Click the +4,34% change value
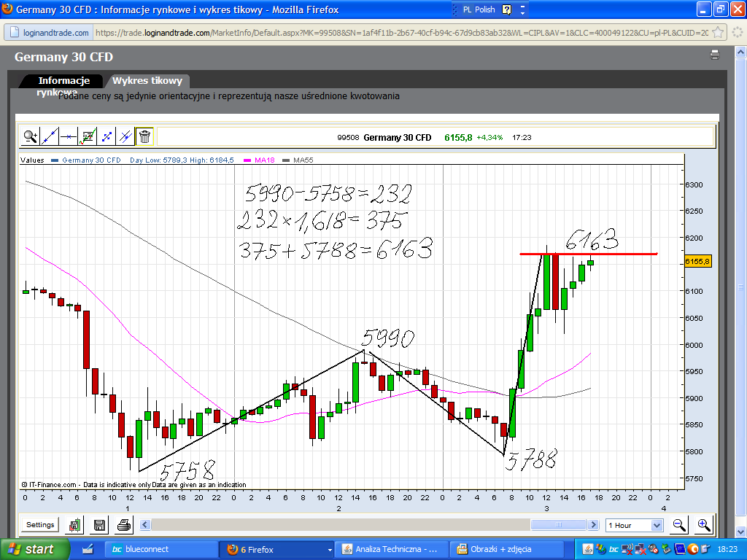 point(489,138)
